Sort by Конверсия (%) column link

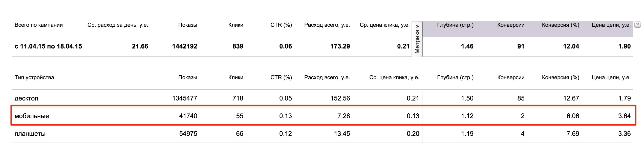[561, 78]
